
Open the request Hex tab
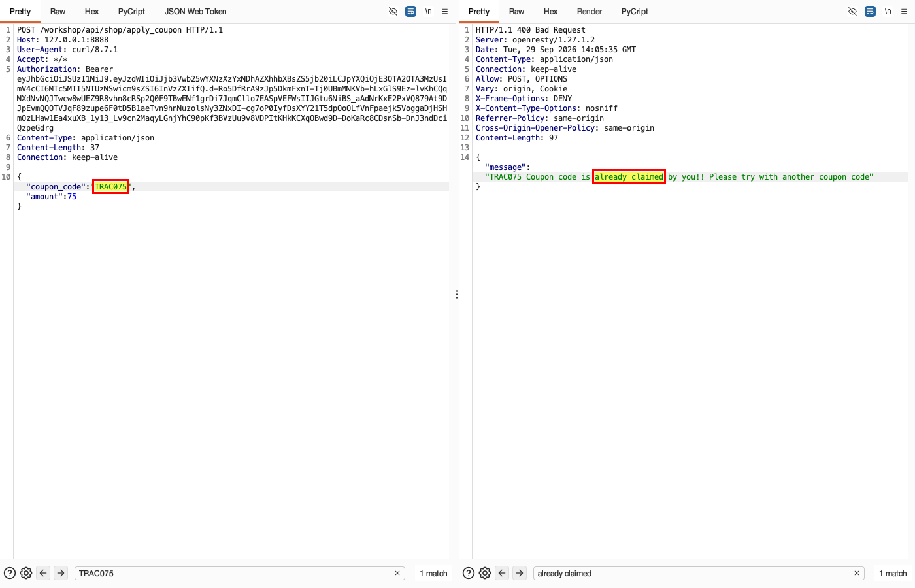92,11
